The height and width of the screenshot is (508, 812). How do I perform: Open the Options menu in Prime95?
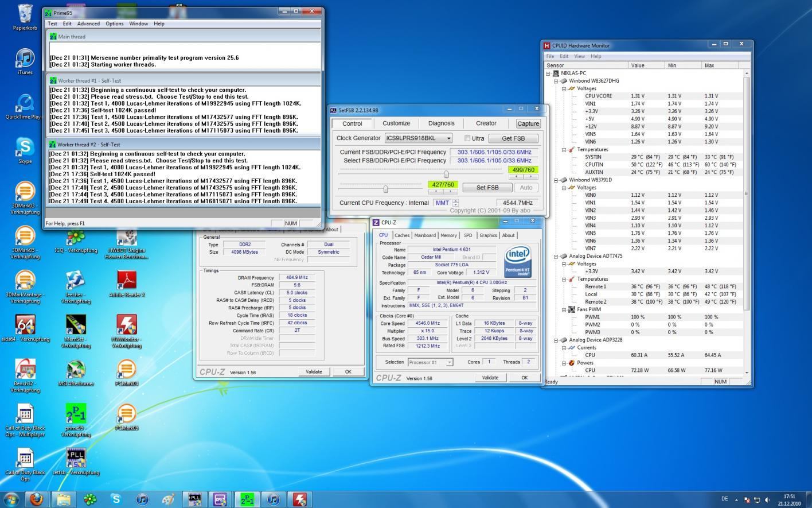pos(114,24)
